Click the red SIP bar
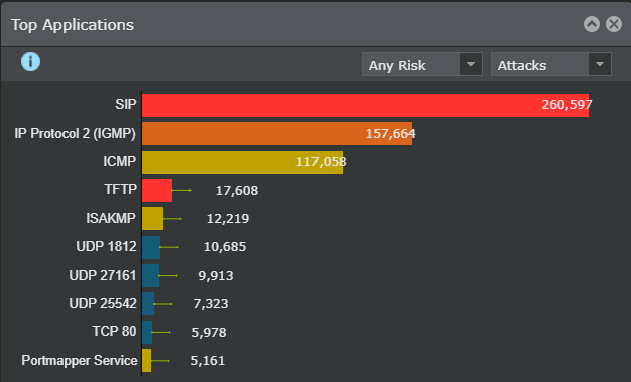 365,105
